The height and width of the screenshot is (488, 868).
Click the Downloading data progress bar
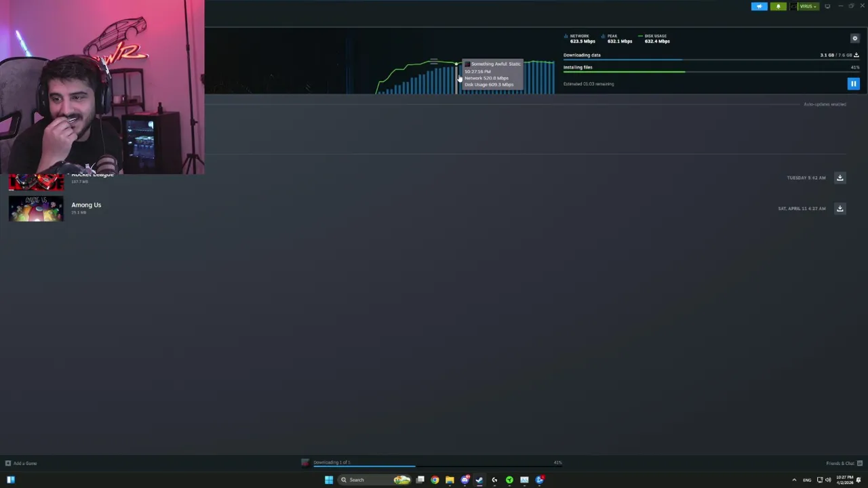pyautogui.click(x=711, y=60)
